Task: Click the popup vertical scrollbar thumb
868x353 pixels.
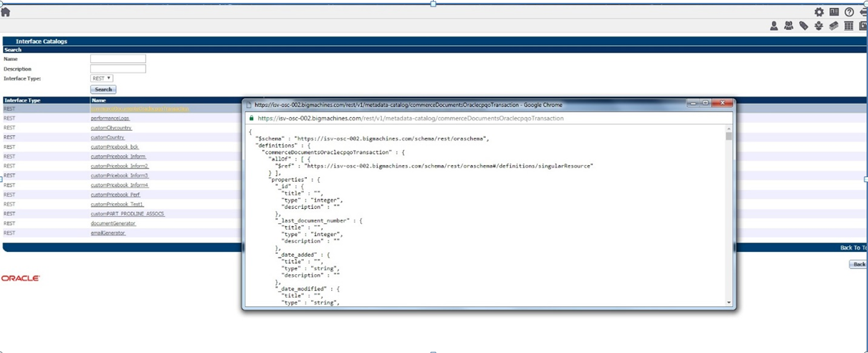Action: coord(729,136)
